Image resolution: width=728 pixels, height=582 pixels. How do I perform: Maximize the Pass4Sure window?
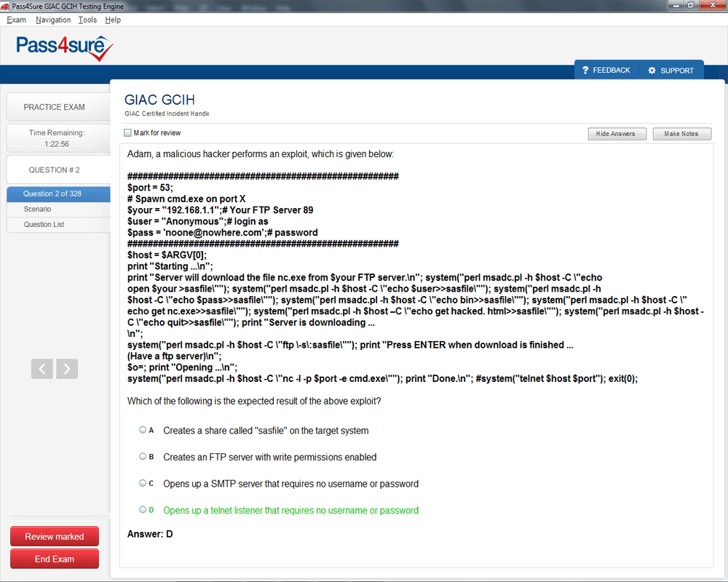coord(691,5)
